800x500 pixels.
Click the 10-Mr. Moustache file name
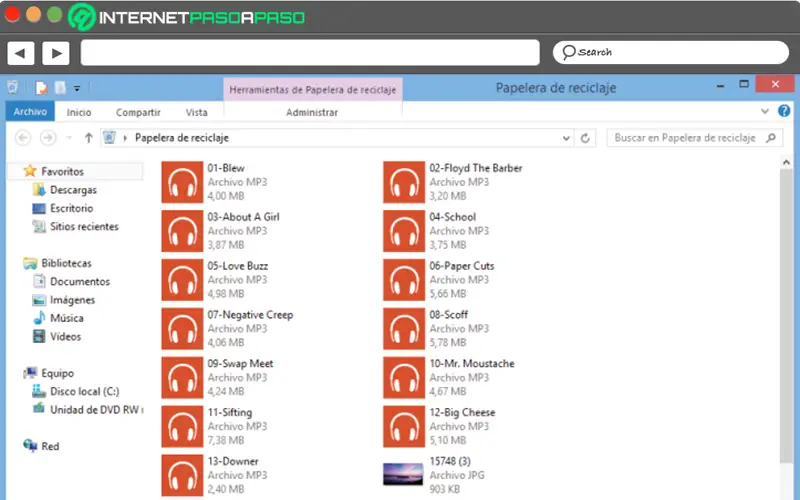tap(472, 364)
